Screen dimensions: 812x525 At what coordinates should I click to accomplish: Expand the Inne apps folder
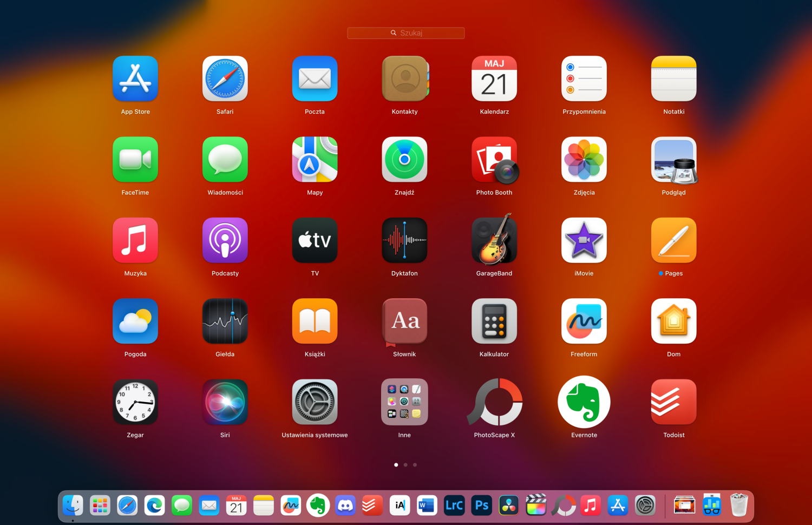404,402
